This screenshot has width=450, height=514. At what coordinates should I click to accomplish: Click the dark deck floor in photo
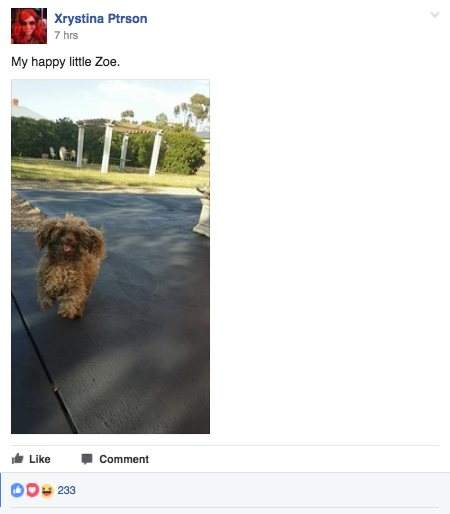pos(140,350)
